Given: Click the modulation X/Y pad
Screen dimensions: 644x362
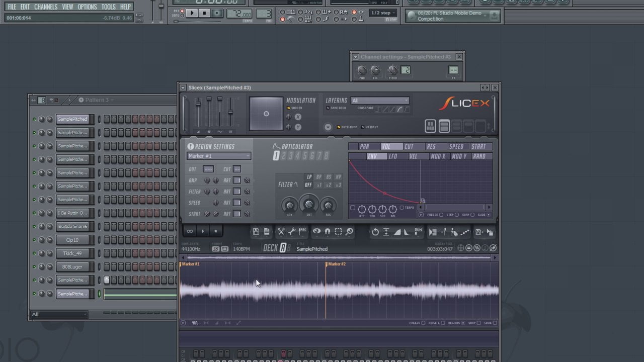Looking at the screenshot, I should point(266,114).
